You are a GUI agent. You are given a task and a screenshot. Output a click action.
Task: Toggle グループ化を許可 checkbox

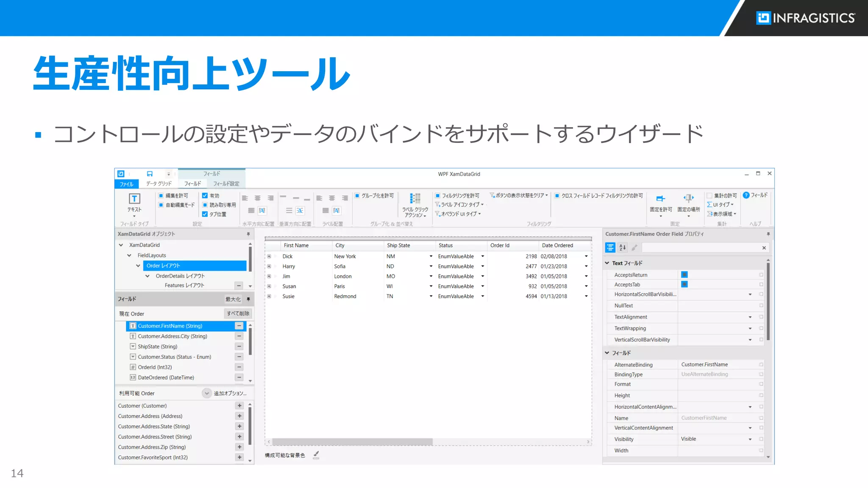coord(357,196)
